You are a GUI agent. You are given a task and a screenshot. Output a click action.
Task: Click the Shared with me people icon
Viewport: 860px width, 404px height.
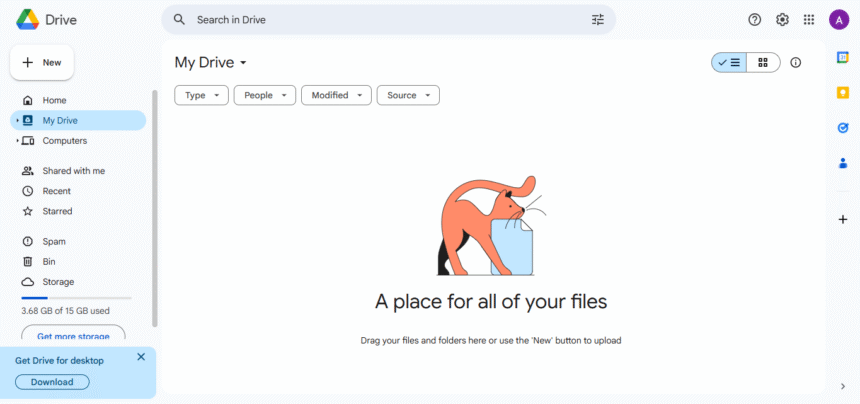click(x=27, y=171)
